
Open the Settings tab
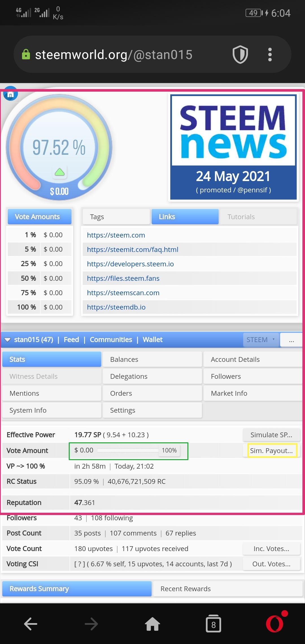[x=152, y=410]
